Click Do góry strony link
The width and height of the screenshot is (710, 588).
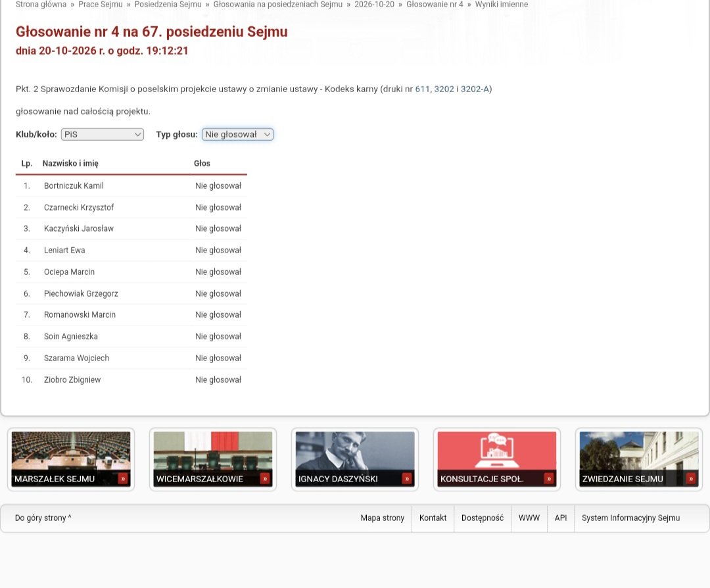(43, 518)
